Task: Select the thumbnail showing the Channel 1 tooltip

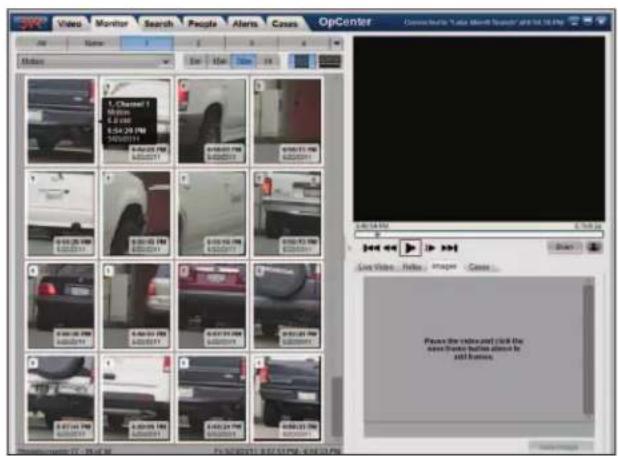Action: (x=137, y=121)
